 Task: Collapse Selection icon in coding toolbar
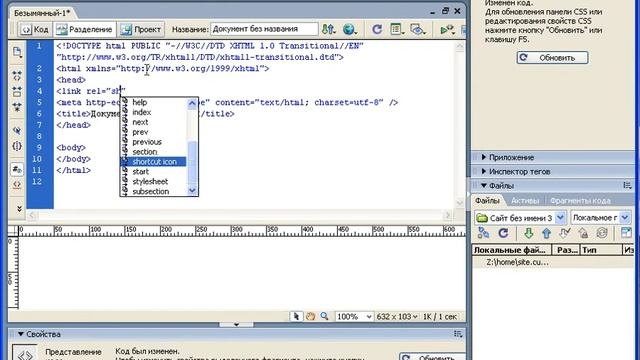(17, 91)
